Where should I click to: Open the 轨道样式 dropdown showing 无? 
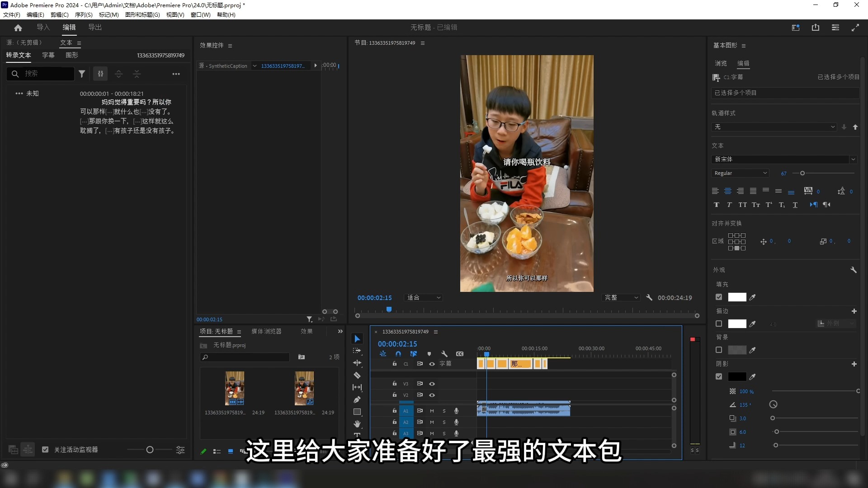(x=774, y=127)
